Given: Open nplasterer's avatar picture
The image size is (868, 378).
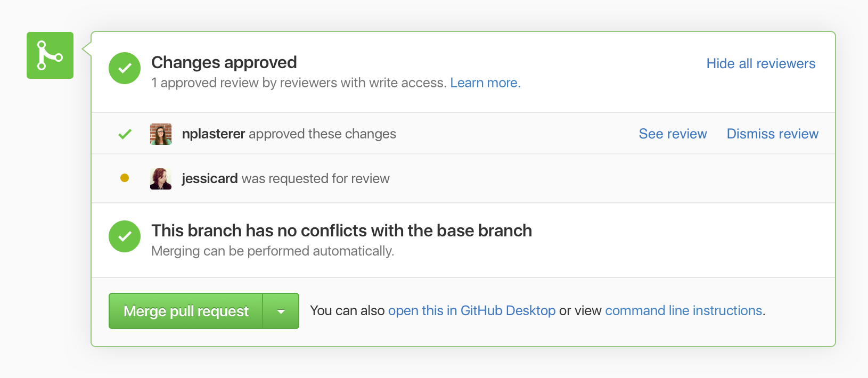Looking at the screenshot, I should tap(161, 134).
